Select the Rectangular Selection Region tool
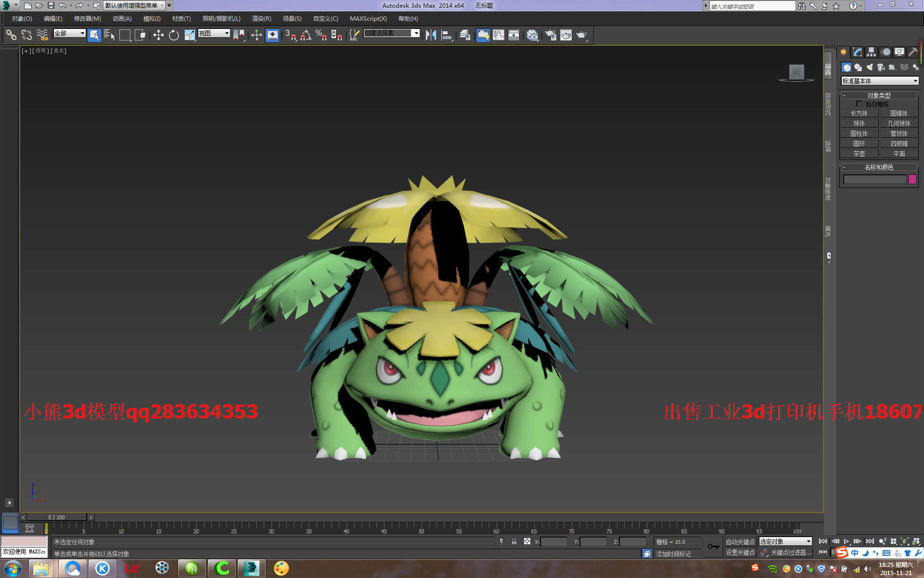Image resolution: width=924 pixels, height=578 pixels. (125, 35)
